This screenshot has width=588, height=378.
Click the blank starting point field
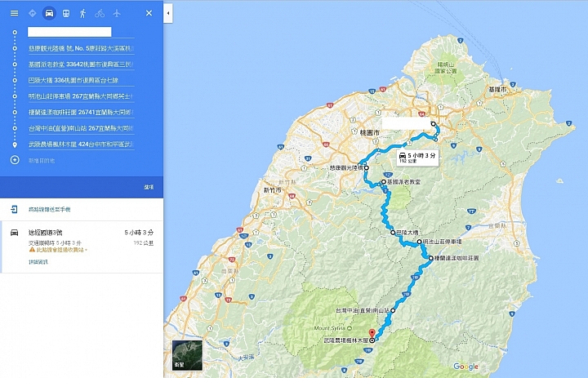pyautogui.click(x=69, y=32)
